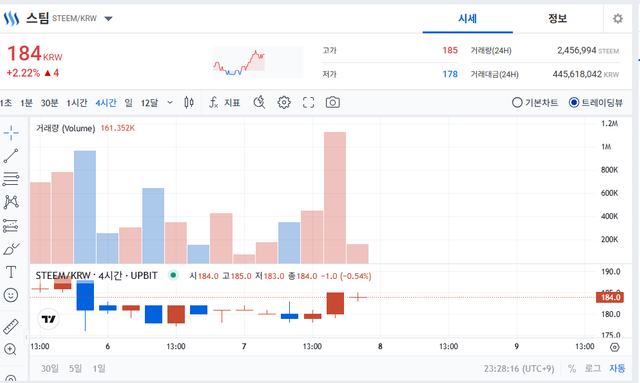Set interval to 1초
Screen dimensions: 640x383
coord(6,103)
